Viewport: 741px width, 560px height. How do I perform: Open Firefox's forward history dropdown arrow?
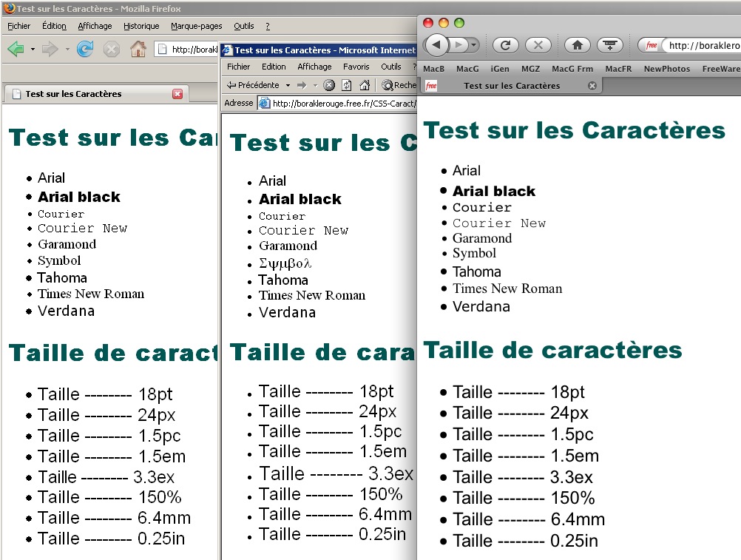(x=67, y=49)
